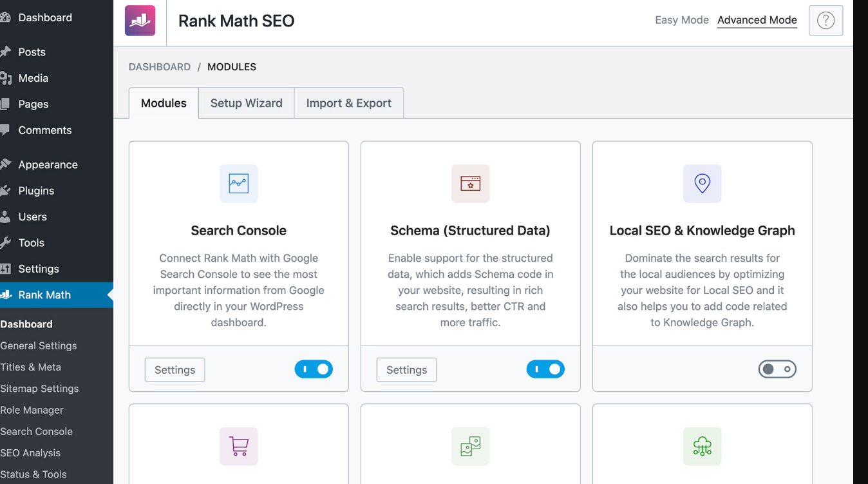Click the shopping cart module icon
This screenshot has height=484, width=868.
click(238, 446)
